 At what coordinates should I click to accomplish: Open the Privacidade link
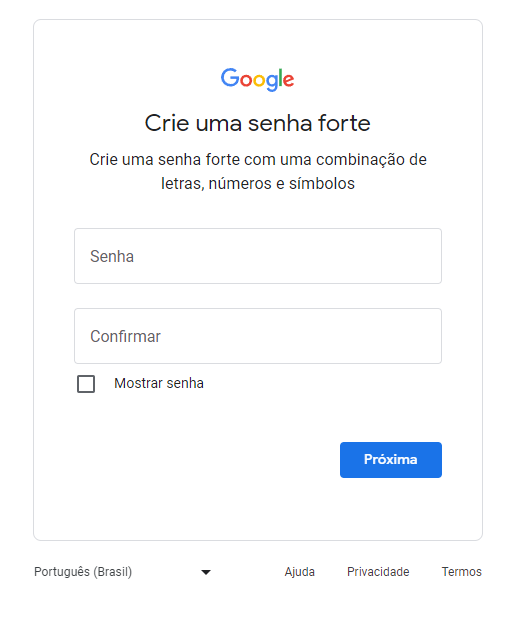378,572
